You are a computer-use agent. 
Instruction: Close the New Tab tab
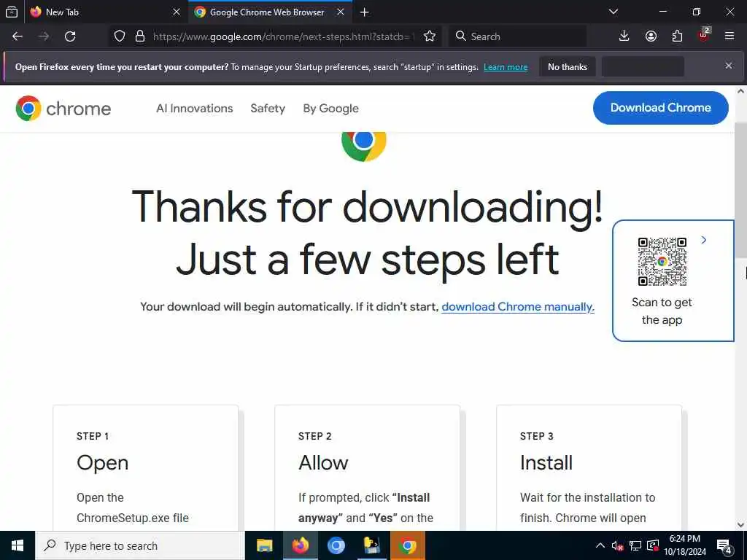(x=177, y=12)
